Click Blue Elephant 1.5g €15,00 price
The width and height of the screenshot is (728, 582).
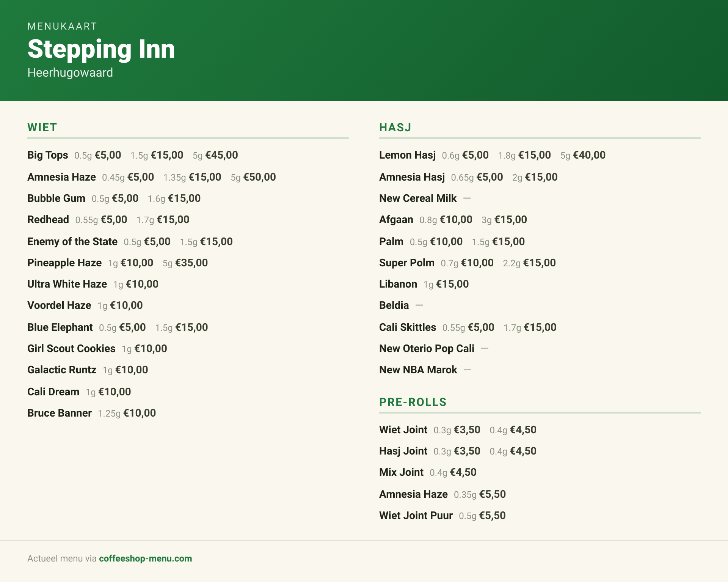coord(181,327)
